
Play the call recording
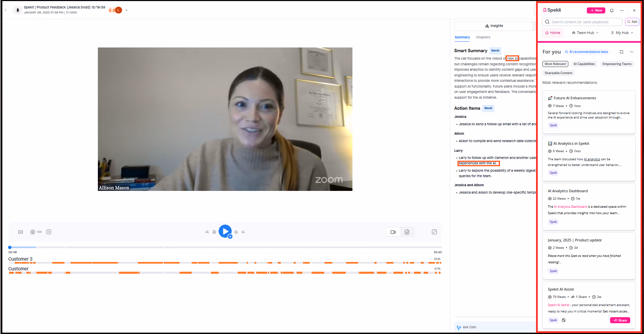[x=225, y=231]
